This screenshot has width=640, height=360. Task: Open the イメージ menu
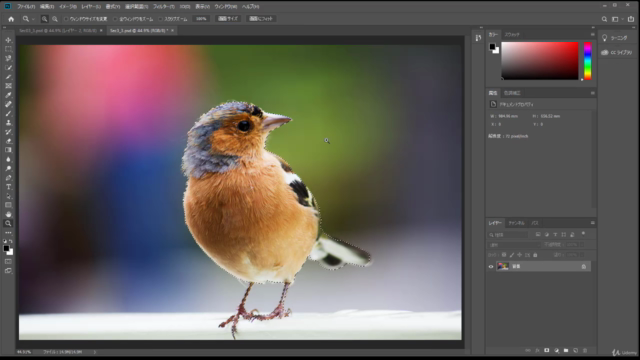(x=67, y=7)
